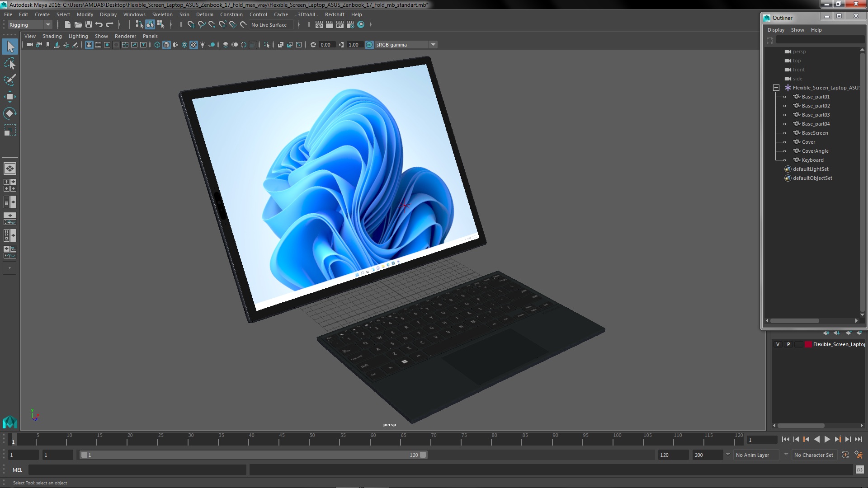Select BaseScreen node in the Outliner

click(x=815, y=133)
